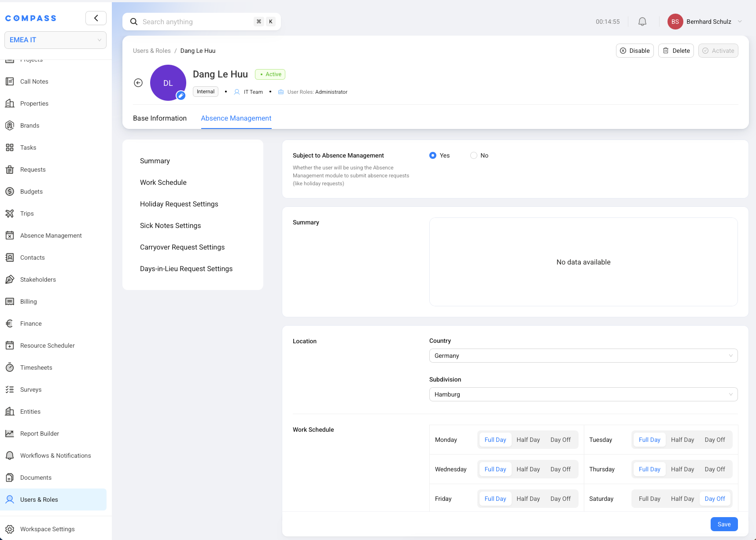This screenshot has height=540, width=756.
Task: Open the EMEA IT workspace dropdown
Action: point(55,40)
